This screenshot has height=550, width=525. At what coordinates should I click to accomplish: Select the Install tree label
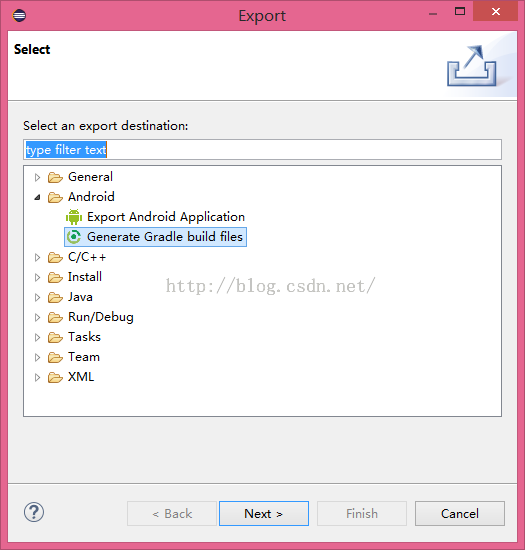pos(85,277)
